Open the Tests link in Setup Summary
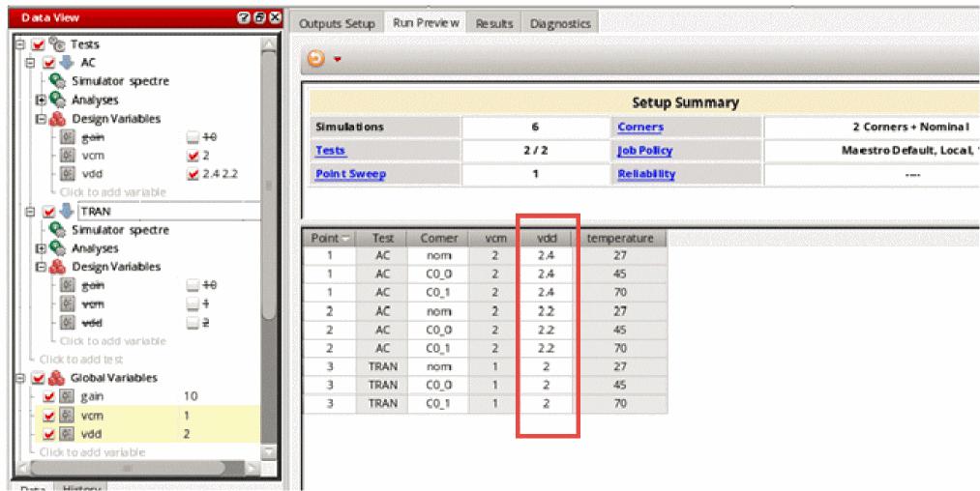 330,151
